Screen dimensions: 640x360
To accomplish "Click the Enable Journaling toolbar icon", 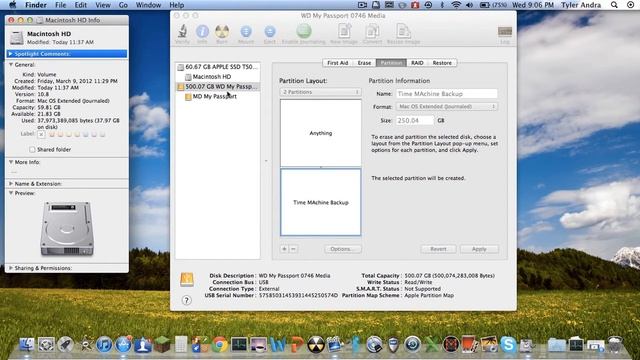I will pos(304,32).
